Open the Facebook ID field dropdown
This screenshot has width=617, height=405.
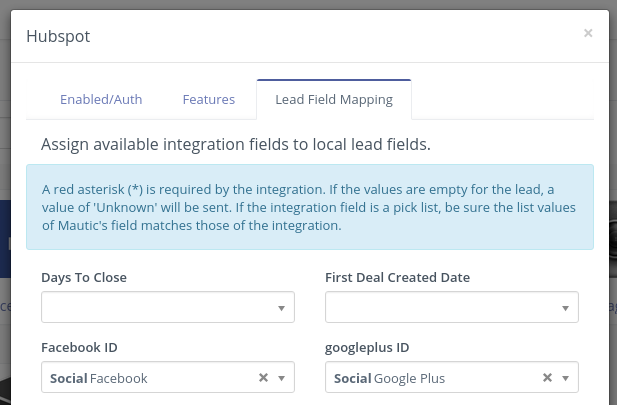tap(168, 377)
